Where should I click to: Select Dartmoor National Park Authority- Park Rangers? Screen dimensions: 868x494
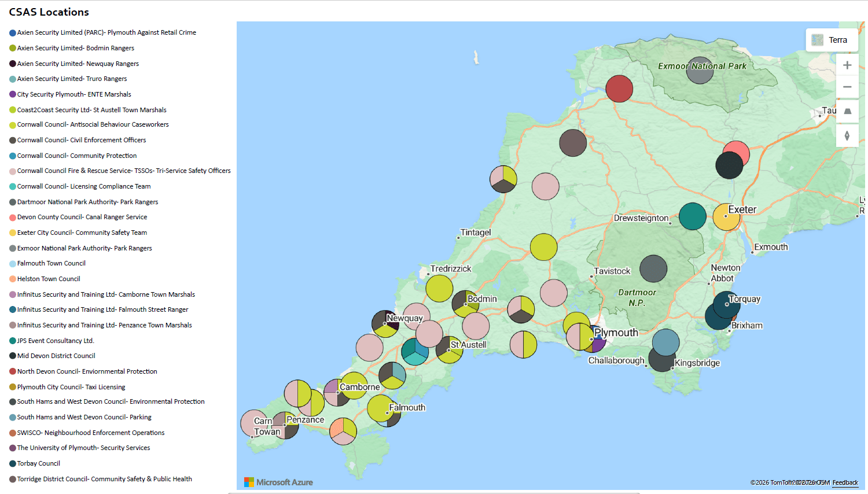[87, 202]
